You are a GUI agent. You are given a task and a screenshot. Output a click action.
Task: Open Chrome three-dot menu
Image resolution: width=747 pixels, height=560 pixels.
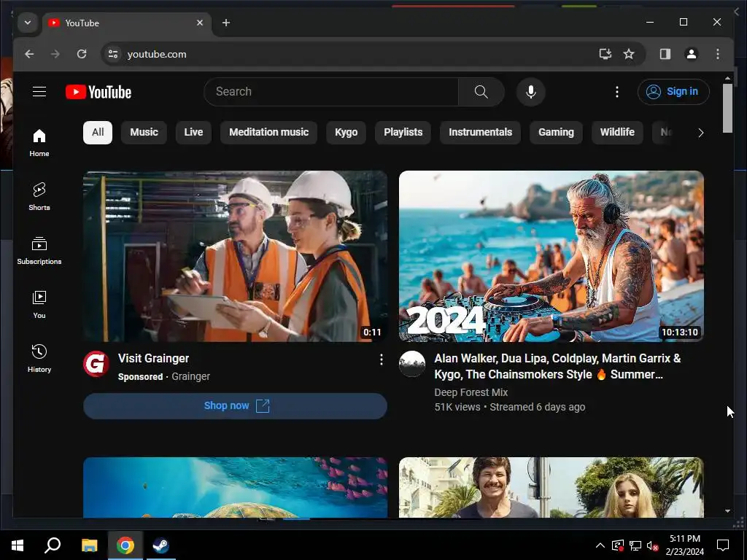click(x=718, y=54)
